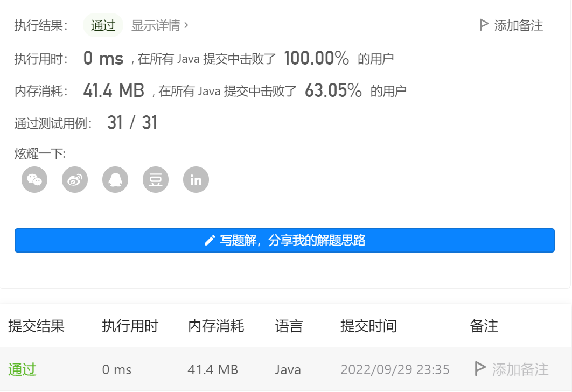Select the 通过 status badge

pos(102,25)
